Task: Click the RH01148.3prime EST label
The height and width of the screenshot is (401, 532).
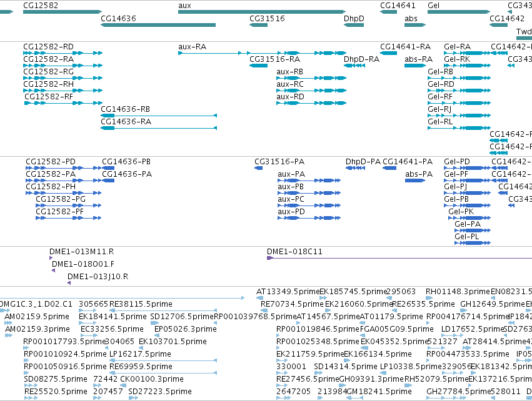Action: 458,292
